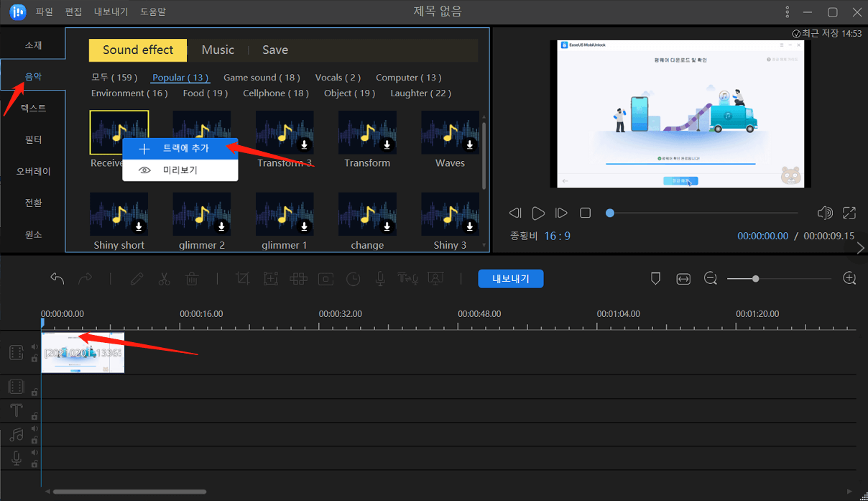Click the blue 내보내기 export button

pyautogui.click(x=510, y=279)
